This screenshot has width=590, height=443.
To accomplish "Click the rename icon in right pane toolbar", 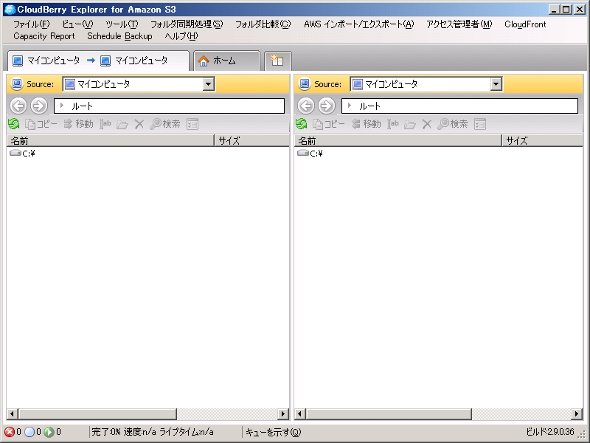I will pos(393,124).
